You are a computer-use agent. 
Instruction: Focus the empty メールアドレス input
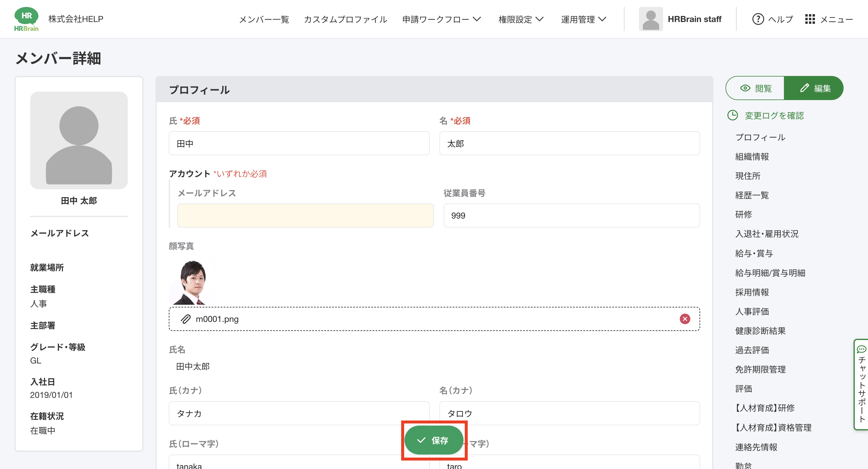click(305, 216)
